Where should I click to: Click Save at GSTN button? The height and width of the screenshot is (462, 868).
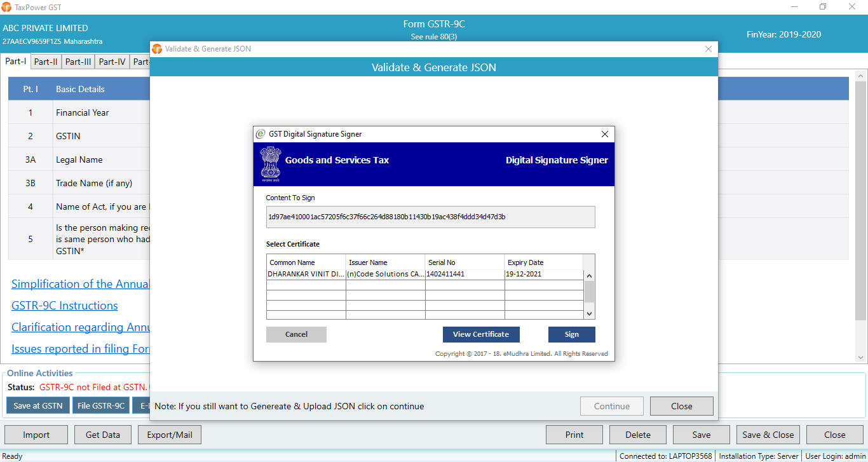(38, 405)
